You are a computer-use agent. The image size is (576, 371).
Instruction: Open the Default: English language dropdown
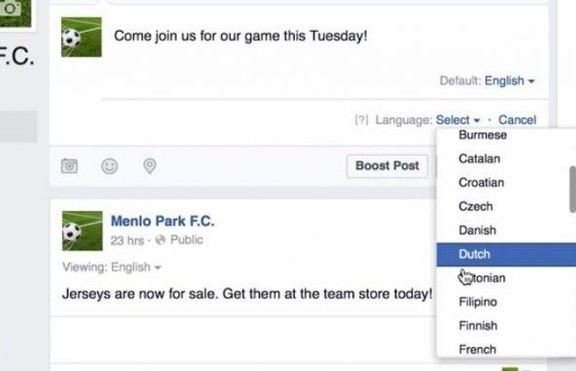(509, 80)
